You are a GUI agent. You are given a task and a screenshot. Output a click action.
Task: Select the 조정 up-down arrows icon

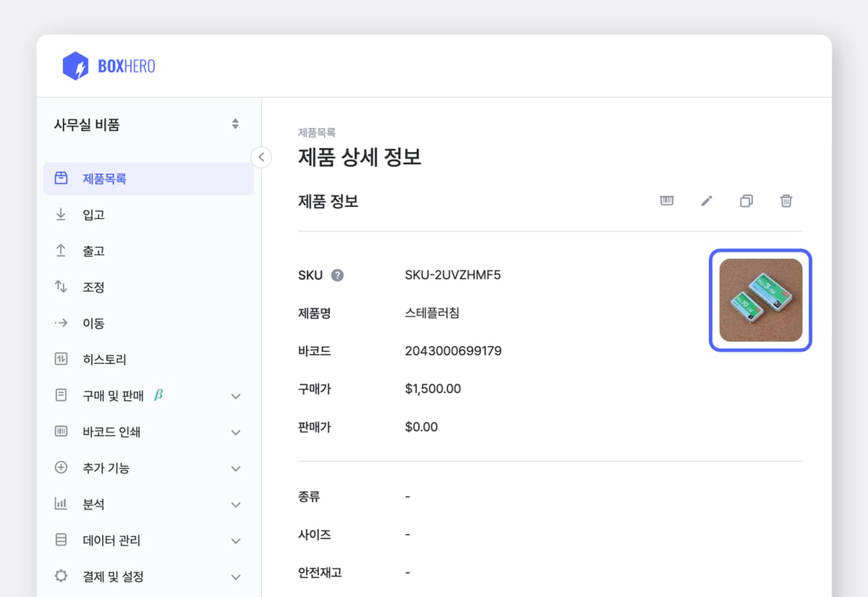point(61,287)
